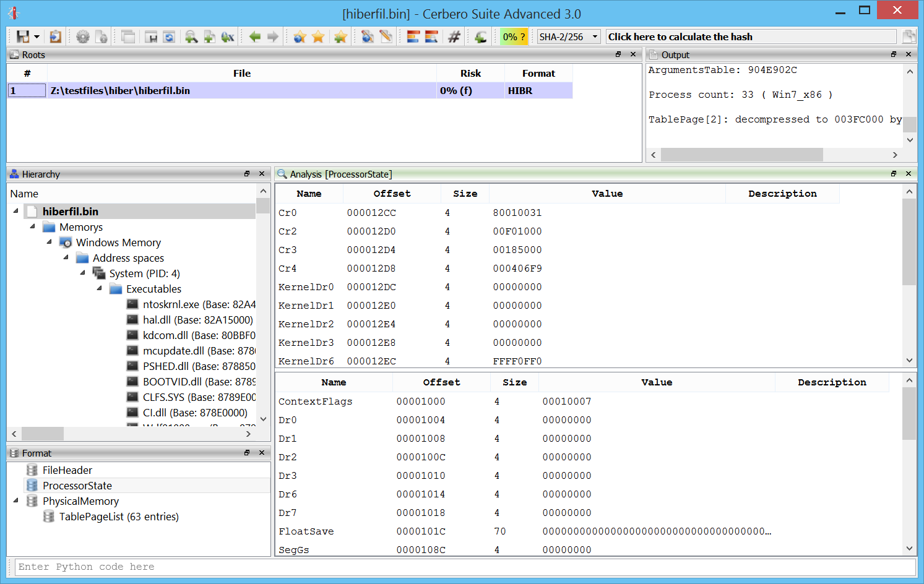Click the stacked windows toolbar icon
Screen dimensions: 924x584
point(128,37)
